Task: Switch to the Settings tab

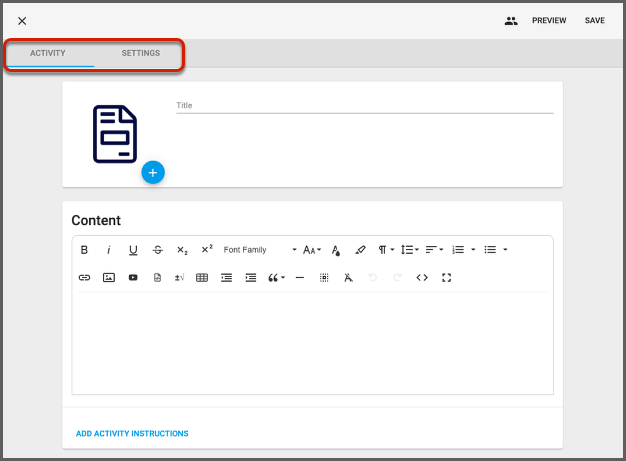Action: pyautogui.click(x=140, y=53)
